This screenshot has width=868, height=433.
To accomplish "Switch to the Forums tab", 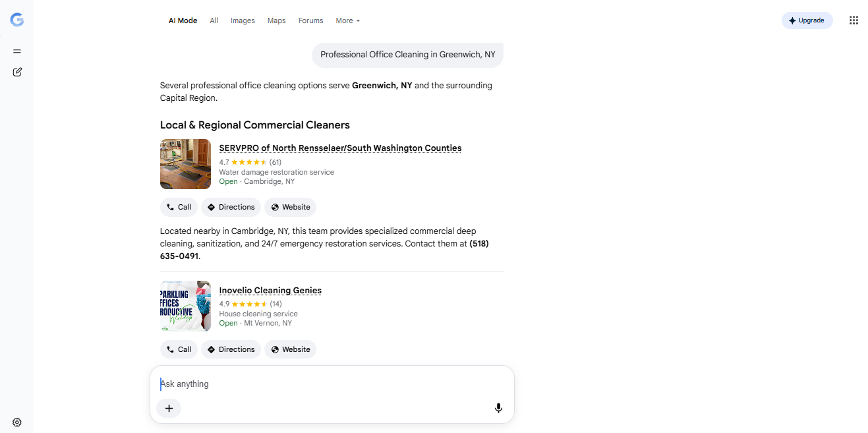I will click(x=310, y=20).
